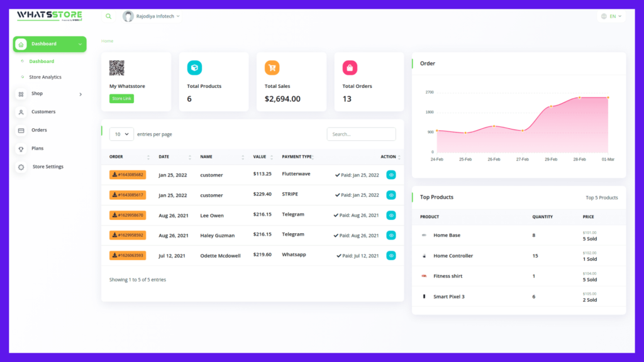Click the Orders card icon in sidebar

21,131
